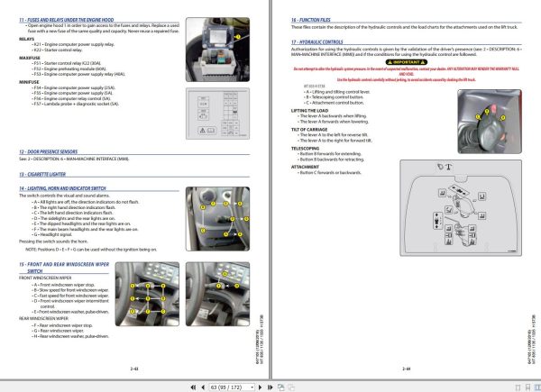Click line 'Button C forwards or backwards'
This screenshot has height=392, width=541.
(x=329, y=172)
